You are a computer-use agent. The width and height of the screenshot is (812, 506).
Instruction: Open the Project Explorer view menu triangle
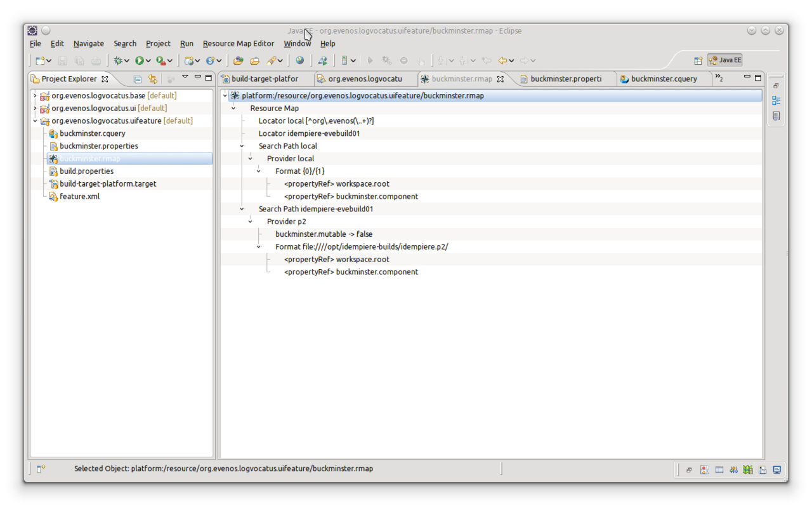click(185, 77)
